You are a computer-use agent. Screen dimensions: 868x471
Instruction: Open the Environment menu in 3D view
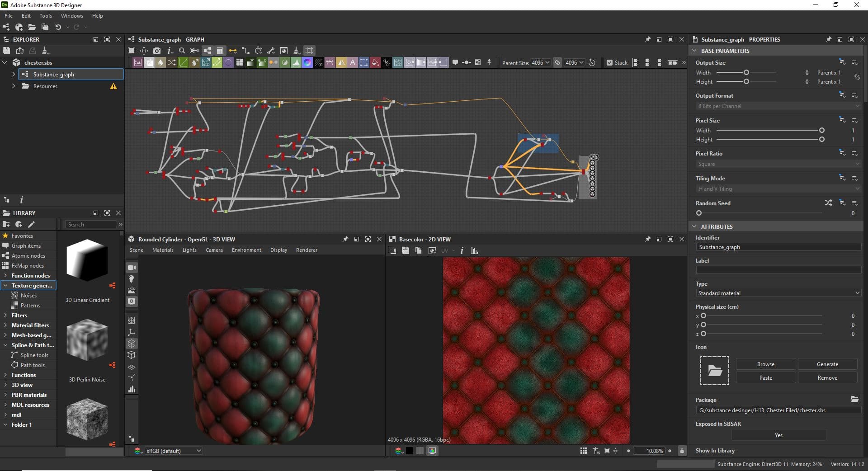(246, 250)
